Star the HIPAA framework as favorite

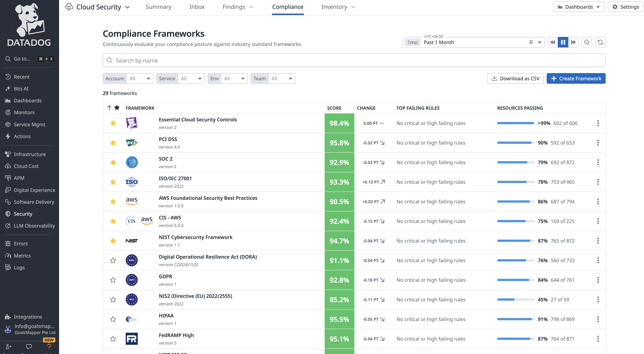pos(113,319)
